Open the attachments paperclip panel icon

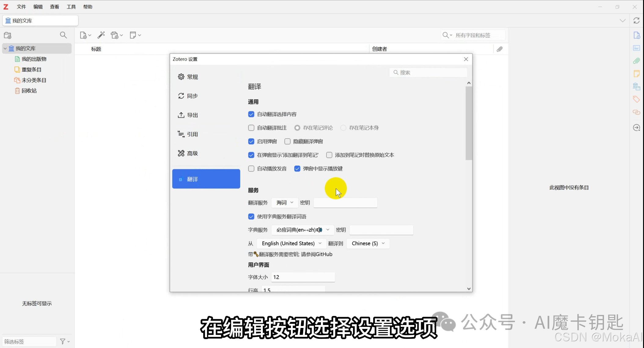click(x=636, y=61)
